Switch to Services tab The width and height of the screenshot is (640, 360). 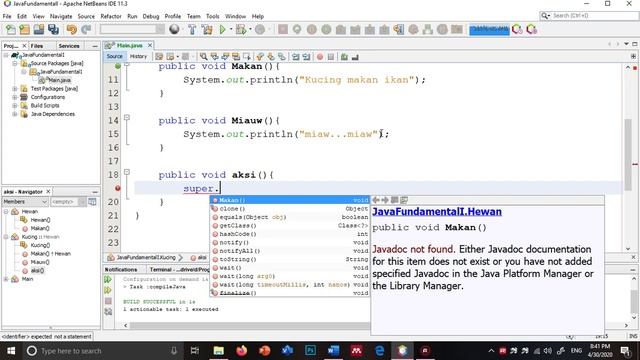pos(69,46)
